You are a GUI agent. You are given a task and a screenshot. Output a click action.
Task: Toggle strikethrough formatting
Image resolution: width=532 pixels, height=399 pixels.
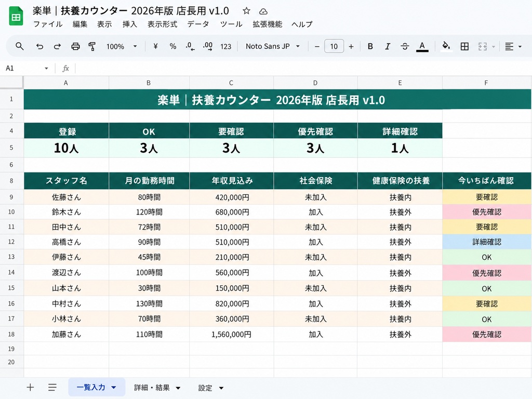(405, 46)
